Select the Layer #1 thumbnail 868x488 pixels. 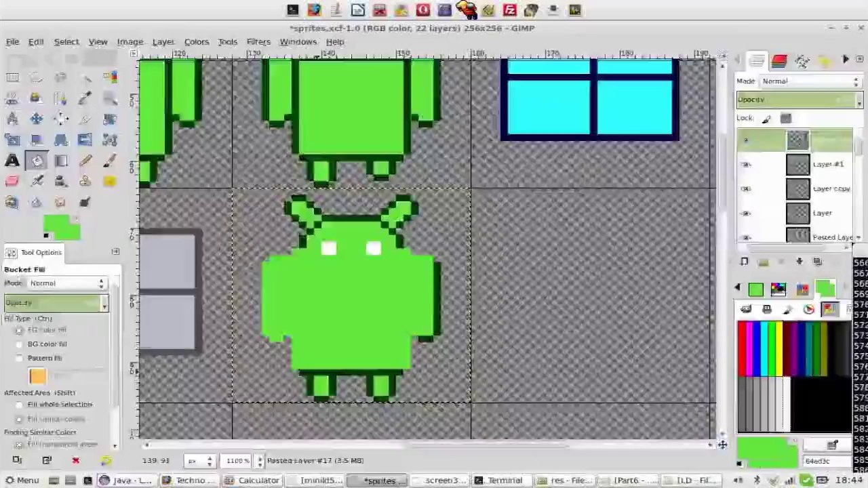[x=797, y=165]
